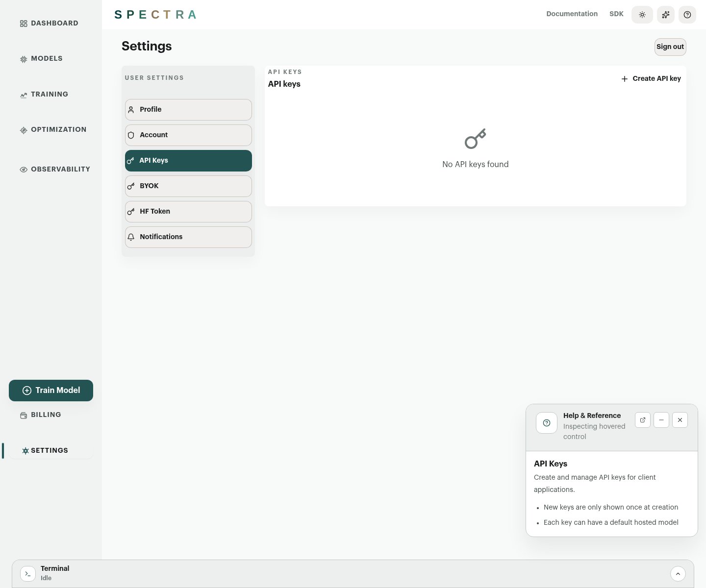The height and width of the screenshot is (588, 706).
Task: Select the API Keys tab
Action: pyautogui.click(x=188, y=161)
